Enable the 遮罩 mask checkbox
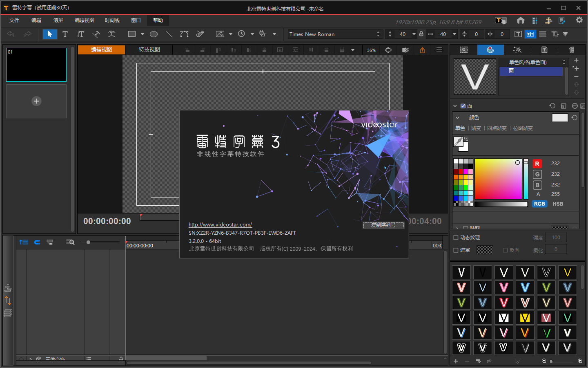This screenshot has width=588, height=368. [456, 250]
